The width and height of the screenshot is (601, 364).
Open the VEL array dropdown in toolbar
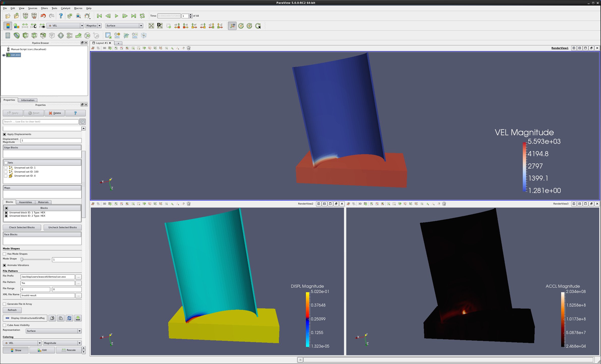(x=65, y=26)
